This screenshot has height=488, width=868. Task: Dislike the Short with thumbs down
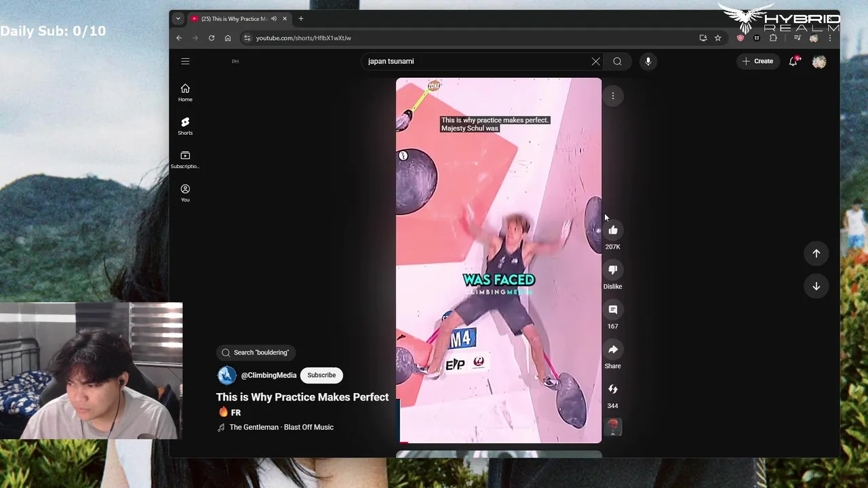[x=613, y=270]
